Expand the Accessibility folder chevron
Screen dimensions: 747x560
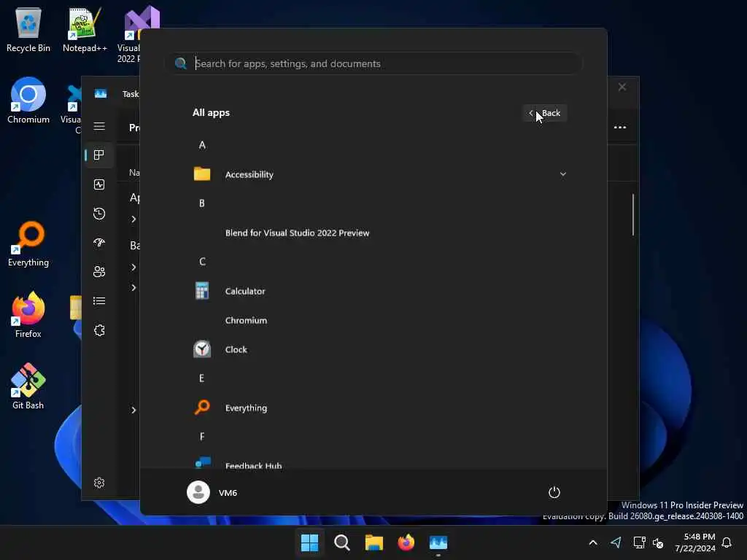(563, 174)
